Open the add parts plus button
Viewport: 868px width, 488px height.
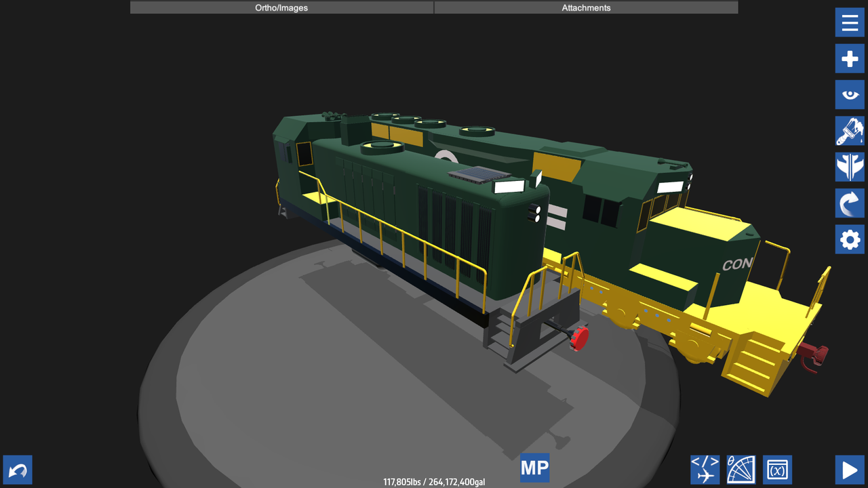coord(850,59)
